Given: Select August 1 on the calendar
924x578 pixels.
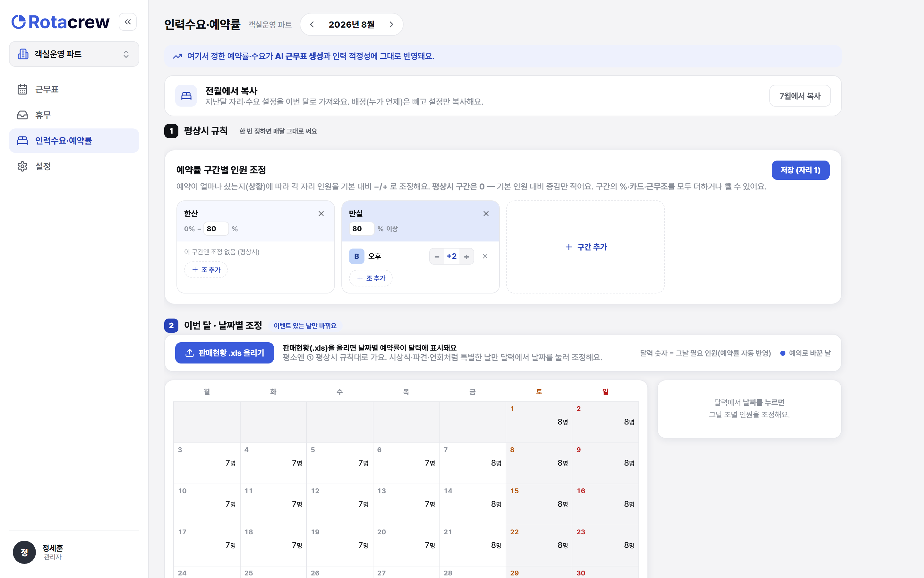Looking at the screenshot, I should (539, 422).
